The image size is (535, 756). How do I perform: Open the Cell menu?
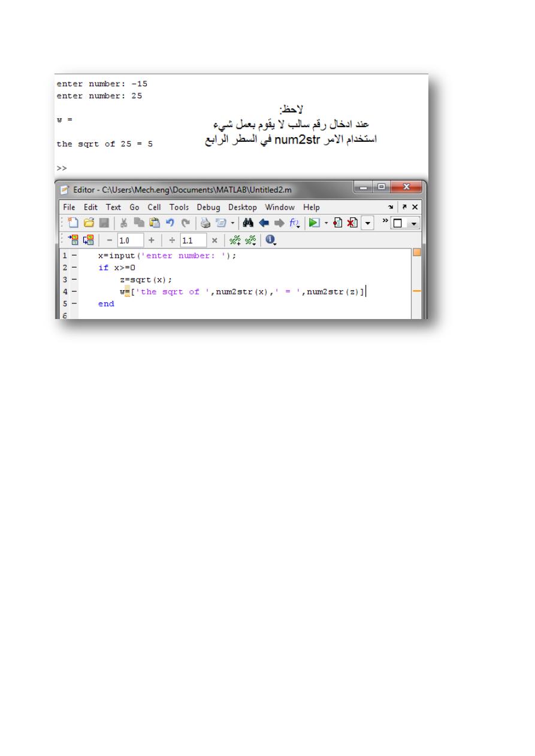pos(153,207)
